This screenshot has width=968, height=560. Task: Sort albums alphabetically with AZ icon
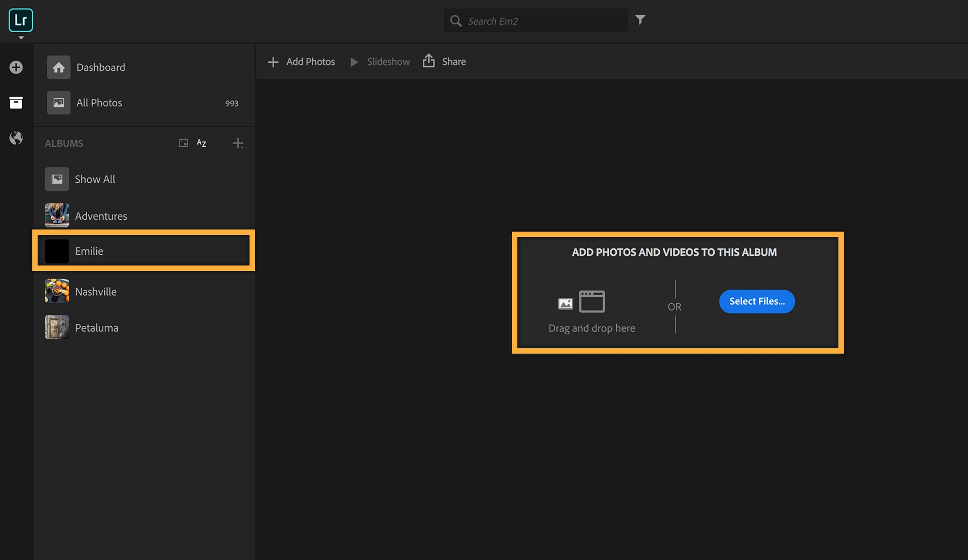202,143
